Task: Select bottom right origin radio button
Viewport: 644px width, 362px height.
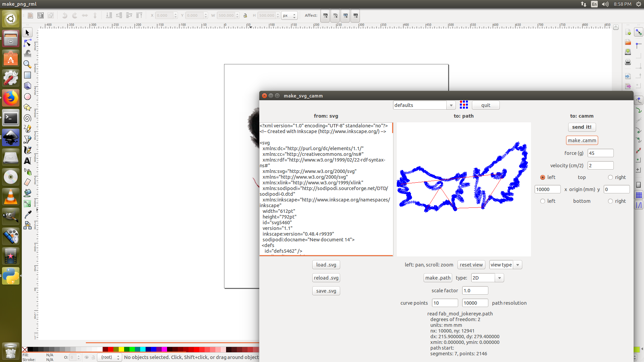Action: click(610, 201)
